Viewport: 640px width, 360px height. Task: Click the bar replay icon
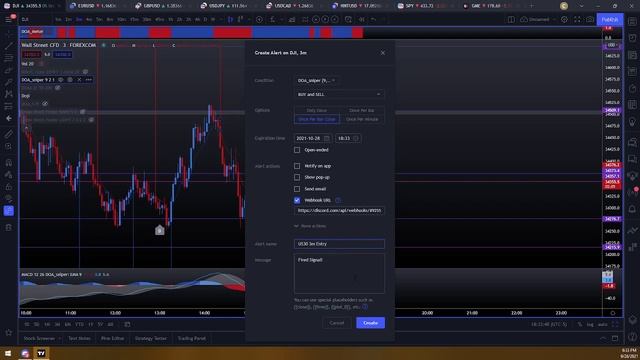pyautogui.click(x=362, y=20)
